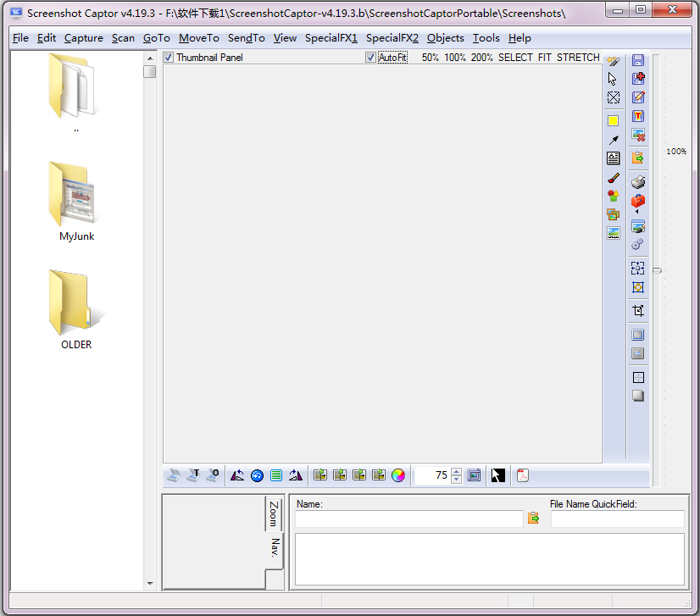Click the floppy icon with red T
Screen dimensions: 700x616
click(638, 116)
